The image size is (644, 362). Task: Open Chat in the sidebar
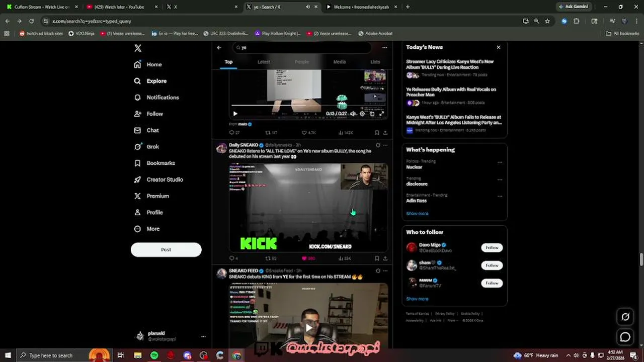pos(146,130)
